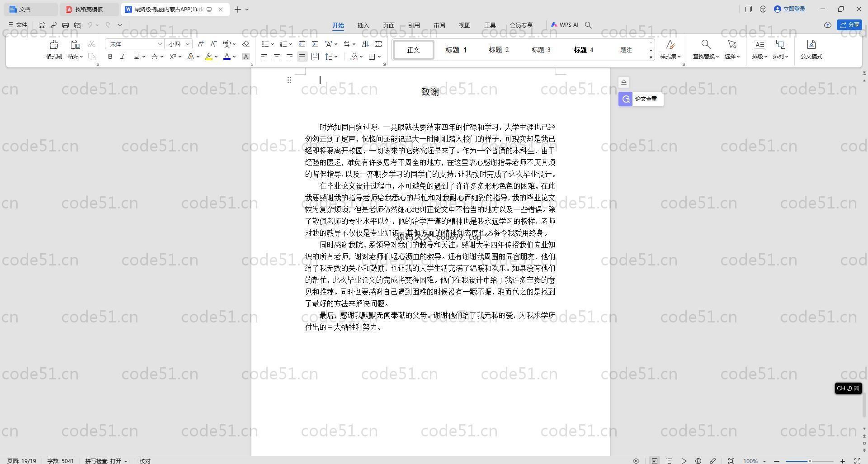Apply the Heading 1 (标题 1) style
The height and width of the screenshot is (464, 868).
456,50
